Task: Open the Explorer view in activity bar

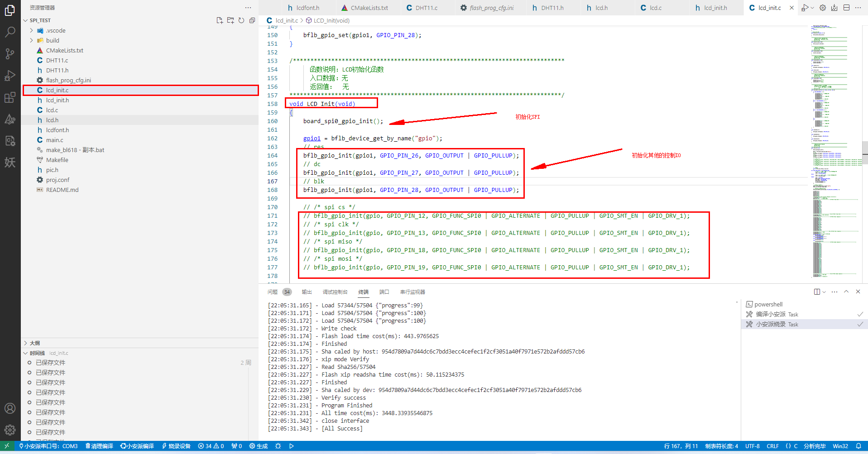Action: (10, 10)
